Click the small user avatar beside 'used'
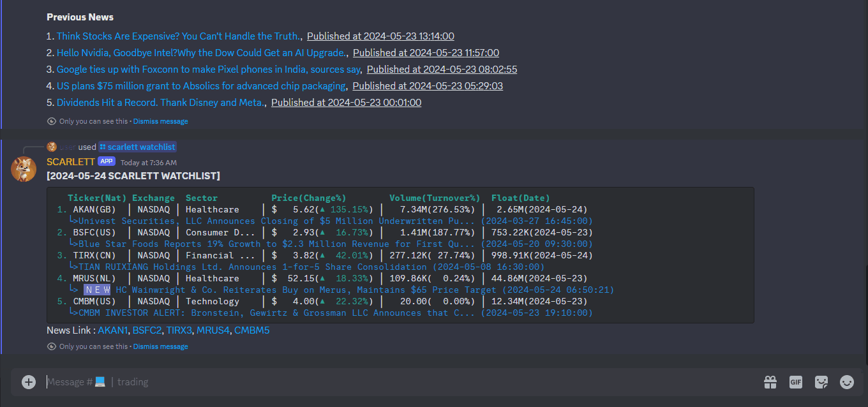The height and width of the screenshot is (407, 868). [x=52, y=147]
